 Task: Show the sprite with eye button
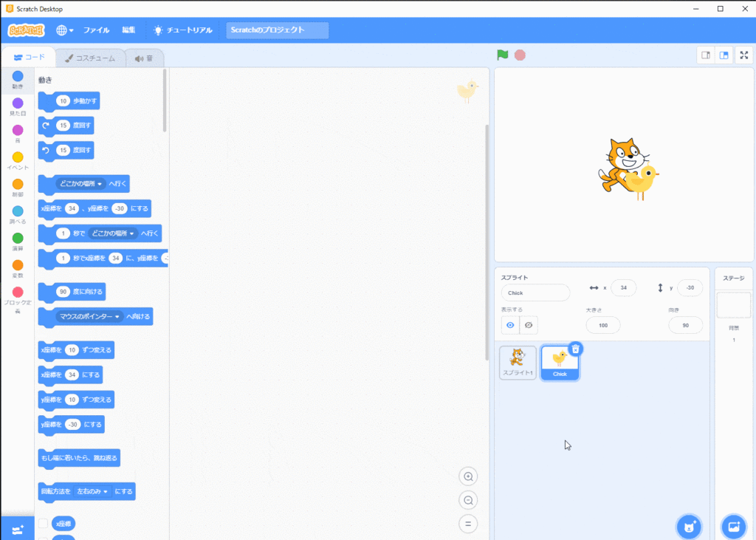coord(510,325)
